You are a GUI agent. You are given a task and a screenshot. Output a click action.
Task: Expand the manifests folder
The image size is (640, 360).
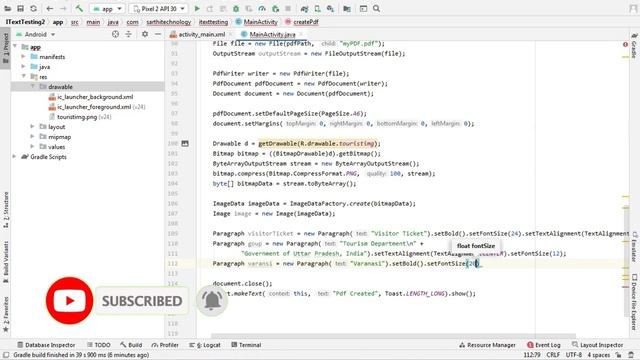point(24,57)
